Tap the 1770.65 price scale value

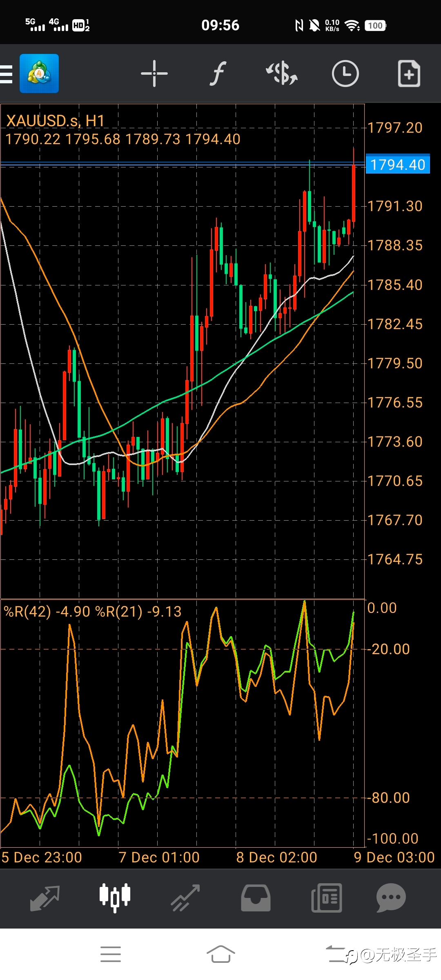click(395, 481)
